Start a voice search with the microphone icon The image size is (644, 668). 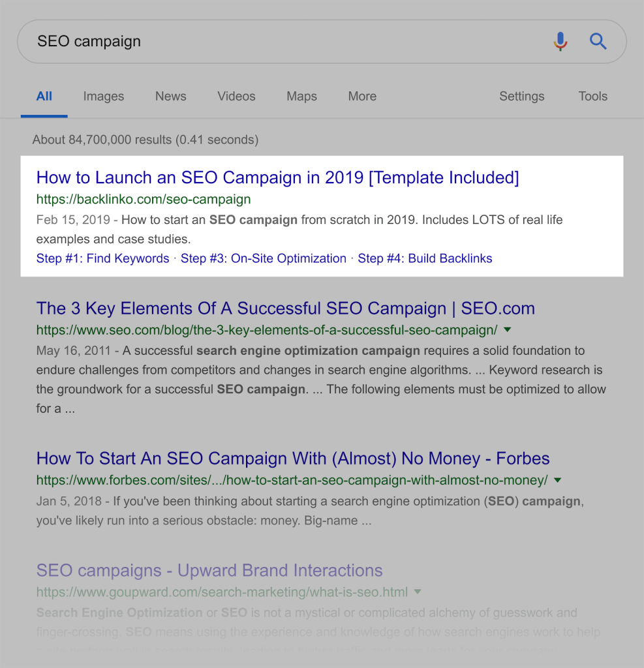click(x=560, y=41)
